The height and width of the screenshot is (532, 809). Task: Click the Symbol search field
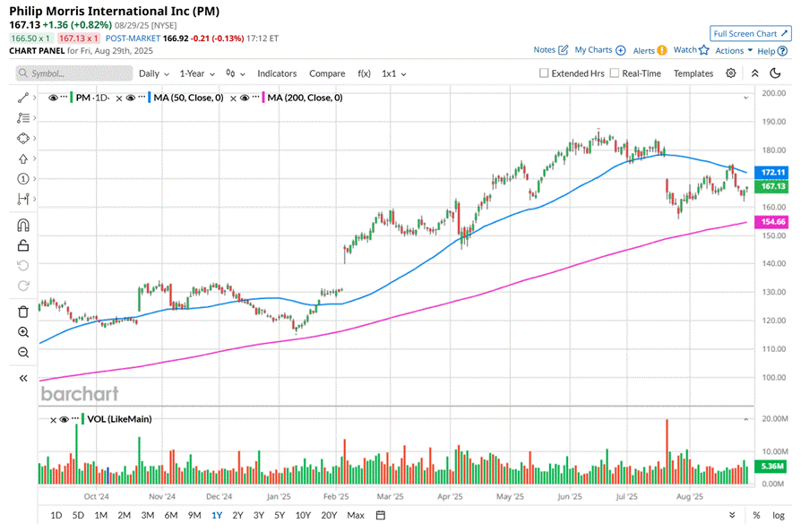(x=74, y=73)
